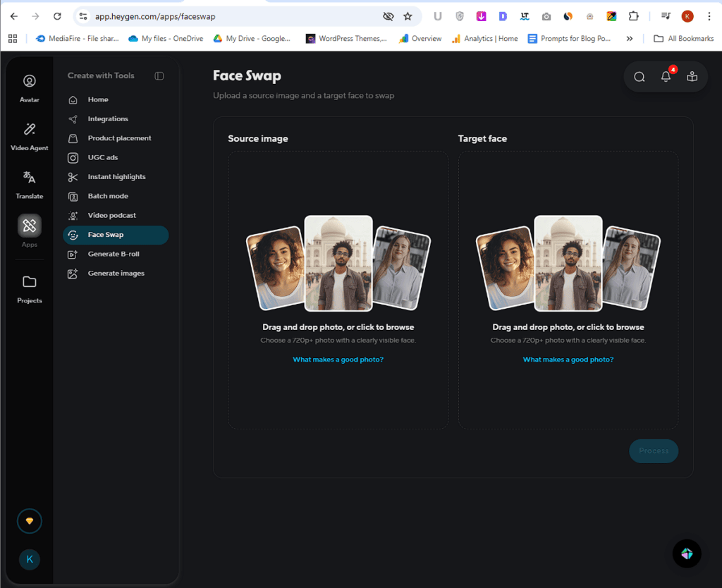Click the magenta download extension icon
This screenshot has width=722, height=588.
(x=481, y=17)
